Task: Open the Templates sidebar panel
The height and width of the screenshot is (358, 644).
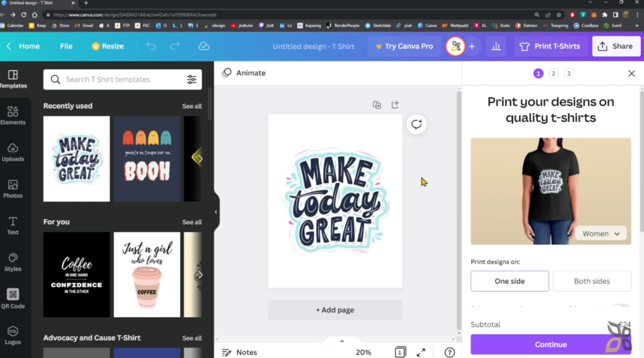Action: [x=13, y=79]
